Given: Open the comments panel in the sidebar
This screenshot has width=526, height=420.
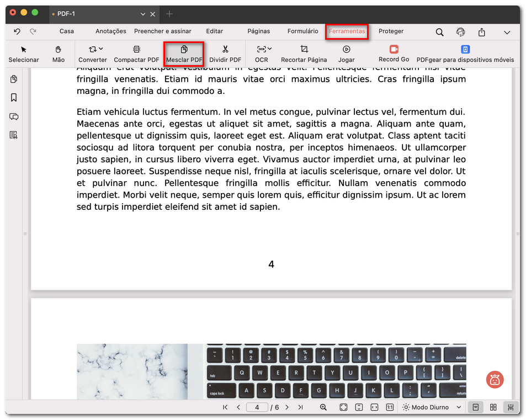Looking at the screenshot, I should [x=13, y=116].
